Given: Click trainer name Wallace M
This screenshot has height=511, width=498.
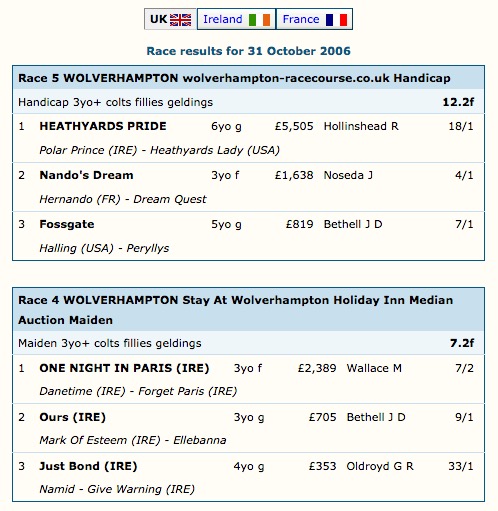Looking at the screenshot, I should (374, 368).
